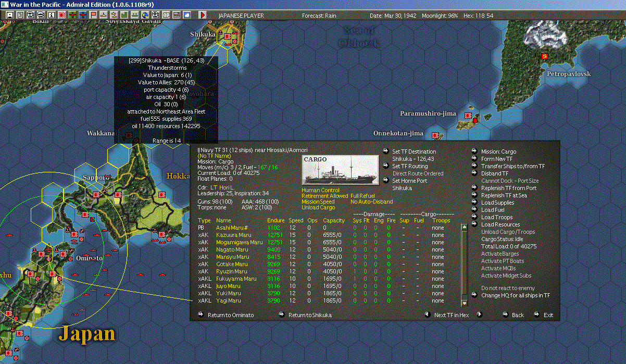
Task: Select Load Supplies option
Action: pos(497,203)
